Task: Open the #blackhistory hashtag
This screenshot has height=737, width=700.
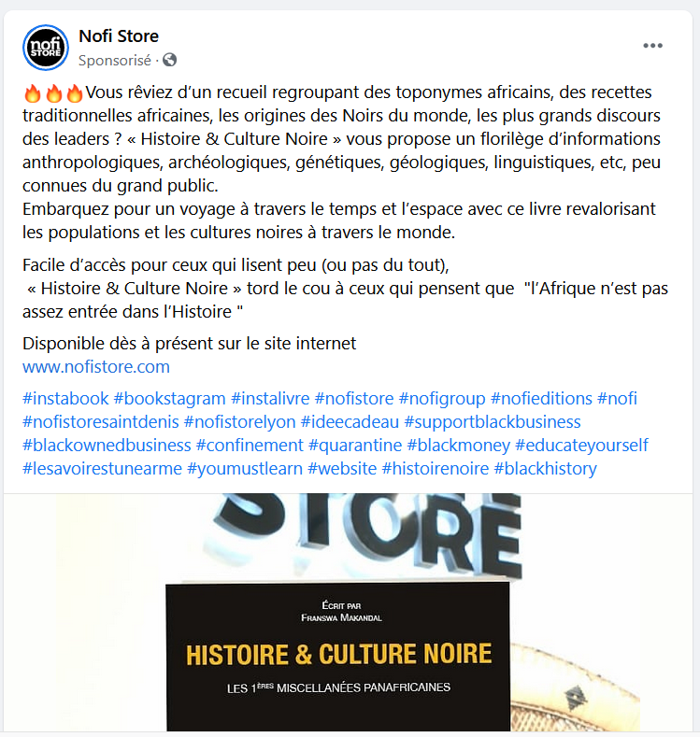Action: click(546, 469)
